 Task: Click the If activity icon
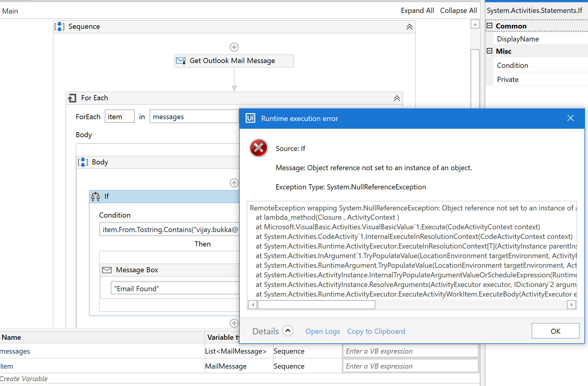[96, 197]
